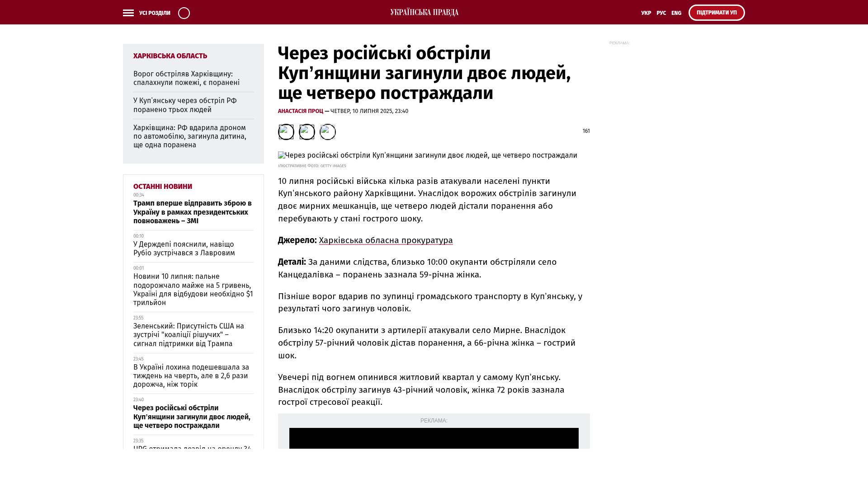
Task: Open the Харківська обласна прокуратура source link
Action: click(386, 240)
